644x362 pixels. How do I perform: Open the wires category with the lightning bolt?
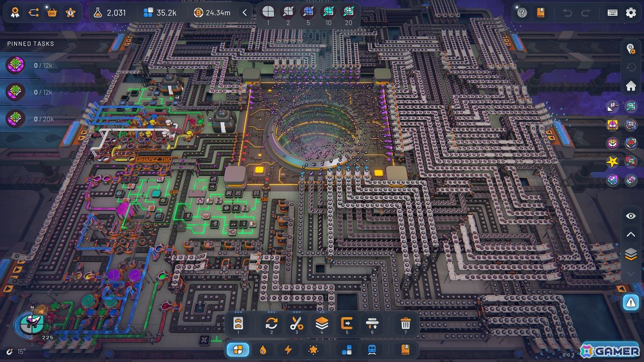288,349
